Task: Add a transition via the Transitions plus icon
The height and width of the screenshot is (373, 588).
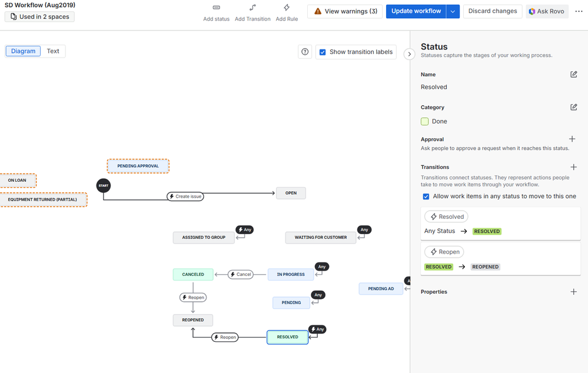Action: [x=574, y=166]
